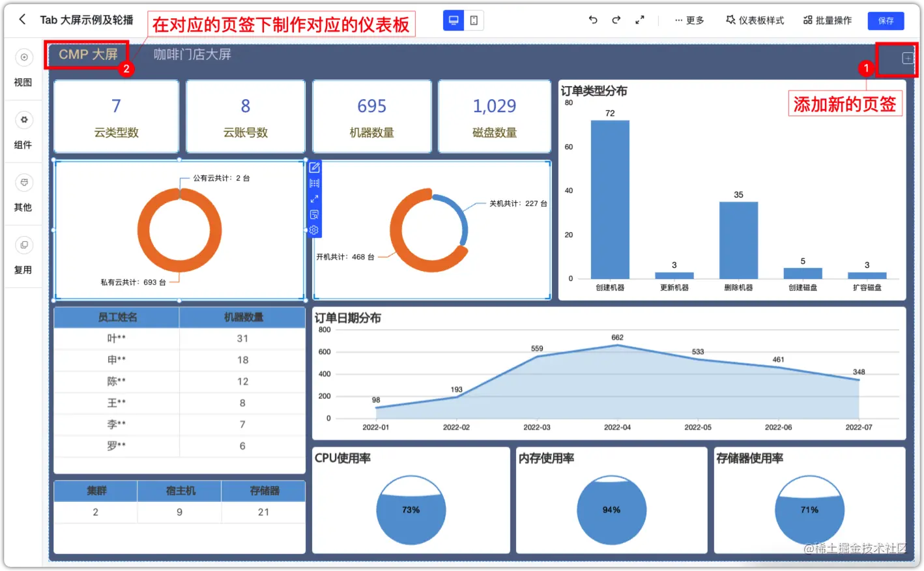Switch to mobile preview mode
This screenshot has width=924, height=571.
click(474, 20)
